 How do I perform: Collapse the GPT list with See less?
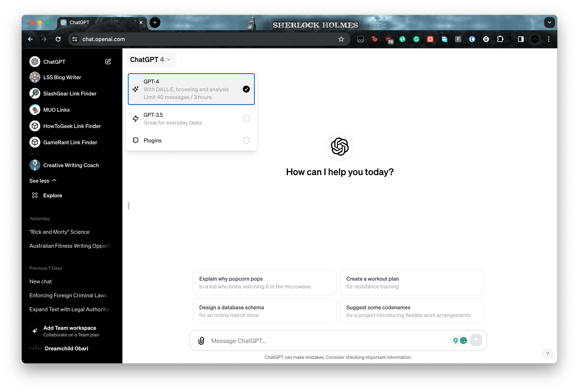coord(43,181)
